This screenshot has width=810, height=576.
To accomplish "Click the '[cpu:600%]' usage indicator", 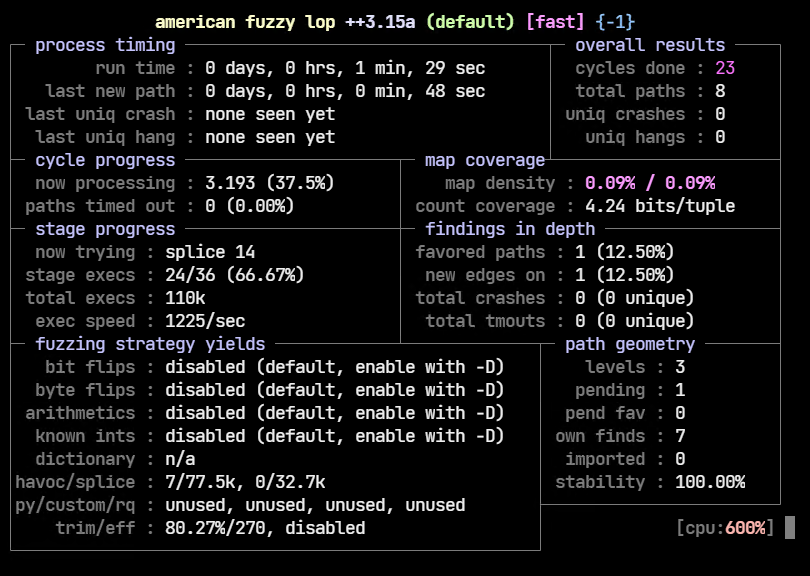I will (x=725, y=528).
